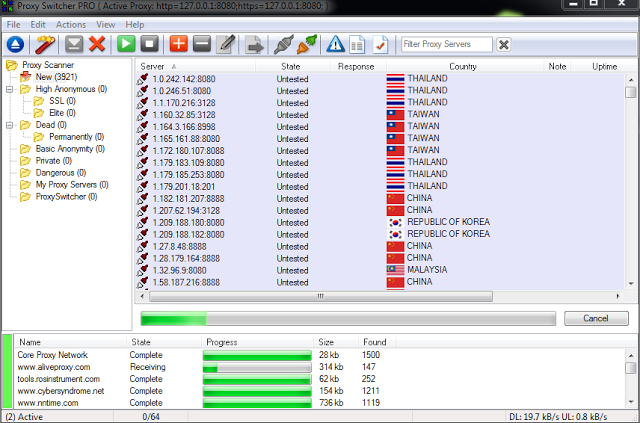This screenshot has width=640, height=423.
Task: Click the export arrow document icon
Action: point(254,44)
